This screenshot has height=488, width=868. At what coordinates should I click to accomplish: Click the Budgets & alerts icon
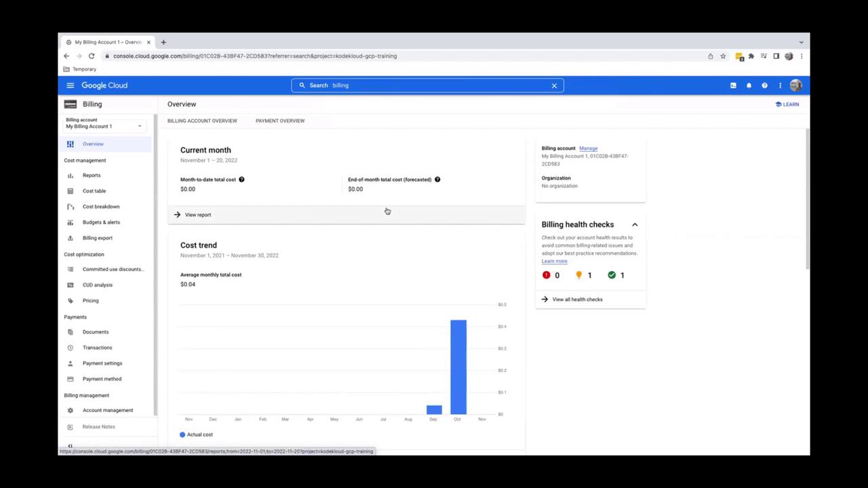click(71, 222)
